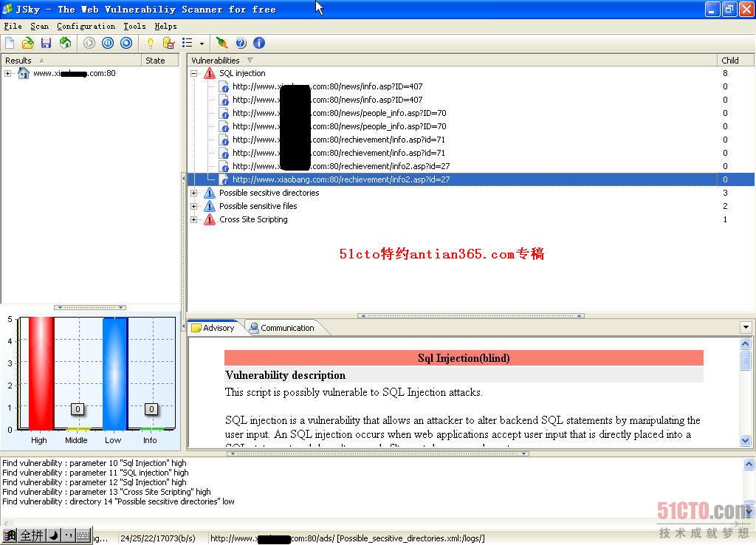Stop the scan with the toolbar stop button
This screenshot has height=545, width=756.
pyautogui.click(x=126, y=44)
